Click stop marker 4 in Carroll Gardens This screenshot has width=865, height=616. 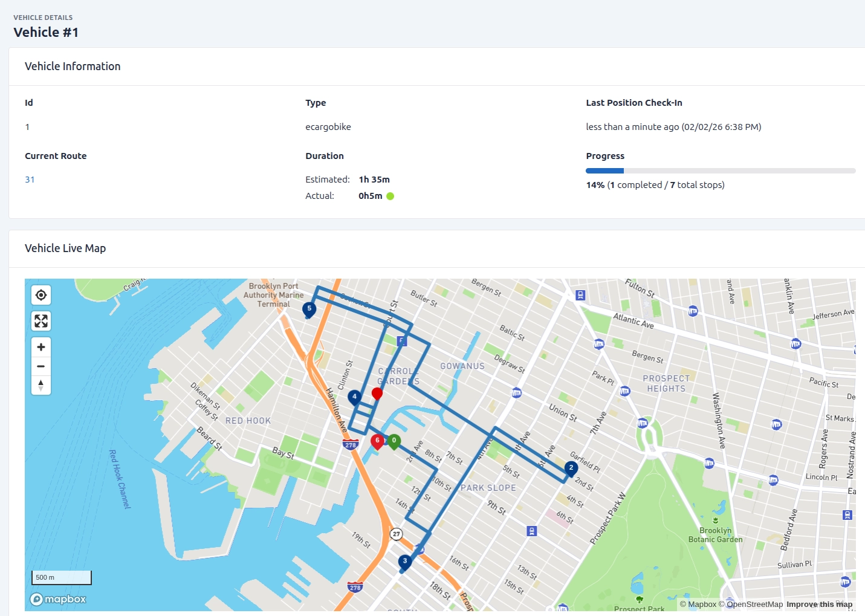(354, 397)
